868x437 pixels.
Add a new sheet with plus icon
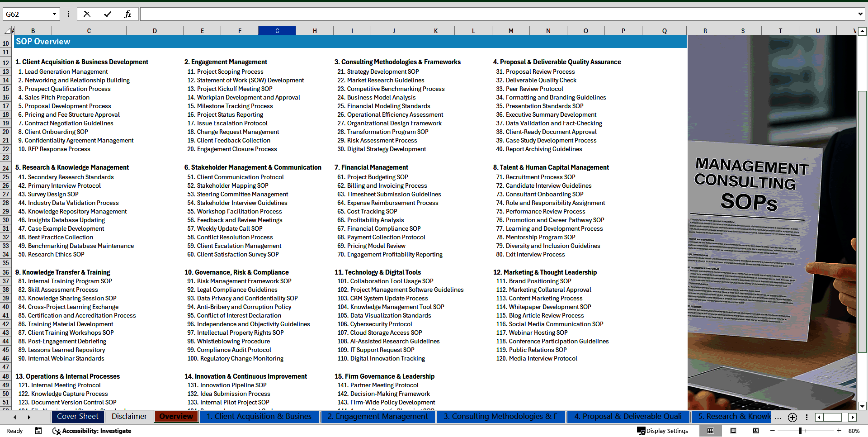pyautogui.click(x=792, y=418)
